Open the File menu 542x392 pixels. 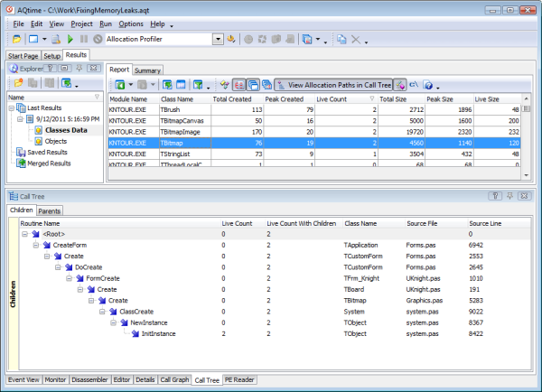tap(18, 23)
